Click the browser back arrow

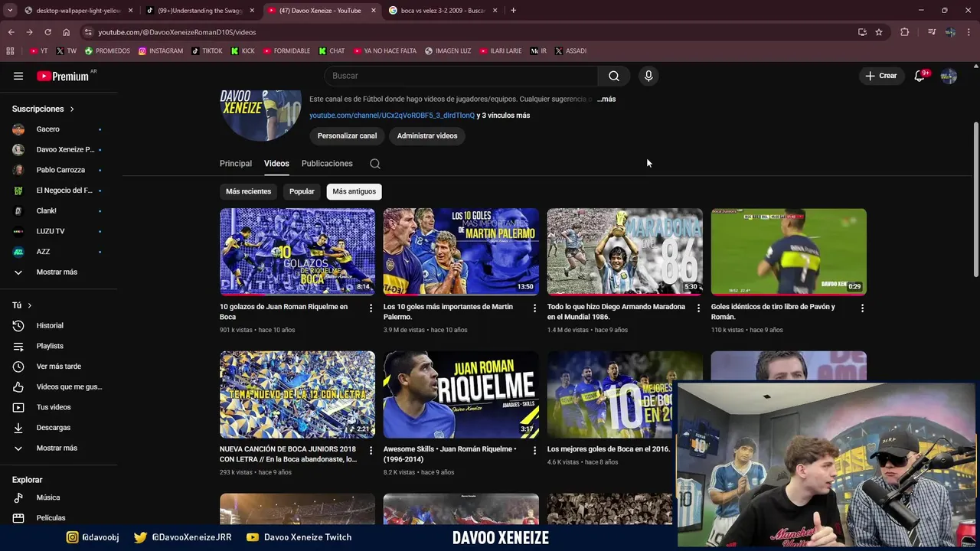[x=11, y=32]
